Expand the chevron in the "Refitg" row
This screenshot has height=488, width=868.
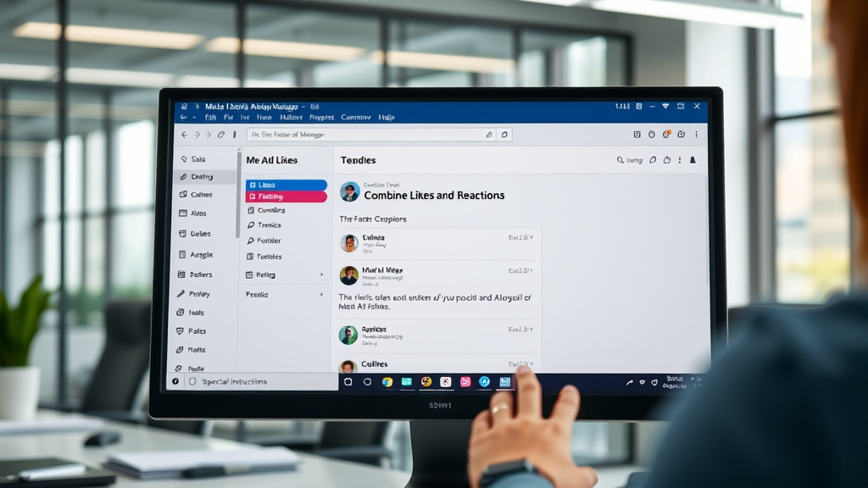click(321, 275)
